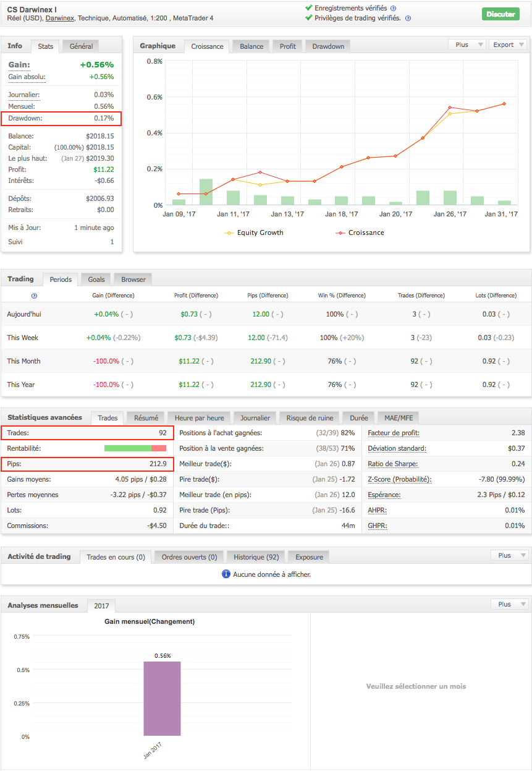The image size is (532, 771).
Task: Click the Rentabilité green-red bar
Action: (135, 448)
